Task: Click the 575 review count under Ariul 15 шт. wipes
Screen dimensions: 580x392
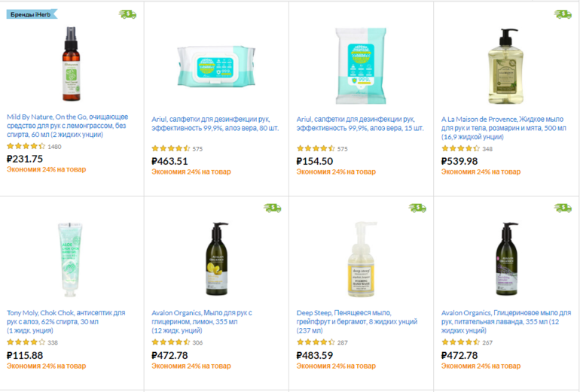Action: (x=343, y=149)
